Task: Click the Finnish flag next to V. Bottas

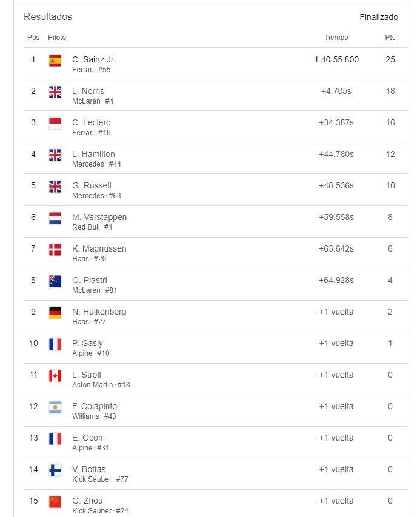Action: click(55, 470)
